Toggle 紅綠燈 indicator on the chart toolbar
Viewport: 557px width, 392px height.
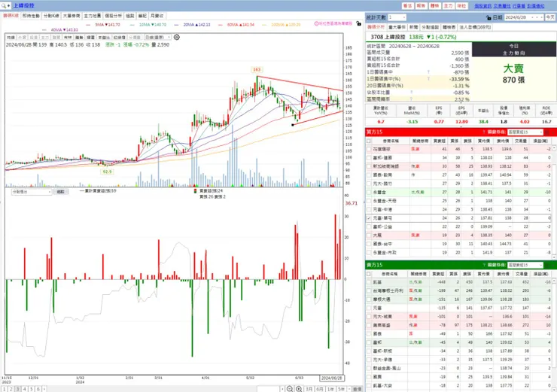pyautogui.click(x=120, y=38)
